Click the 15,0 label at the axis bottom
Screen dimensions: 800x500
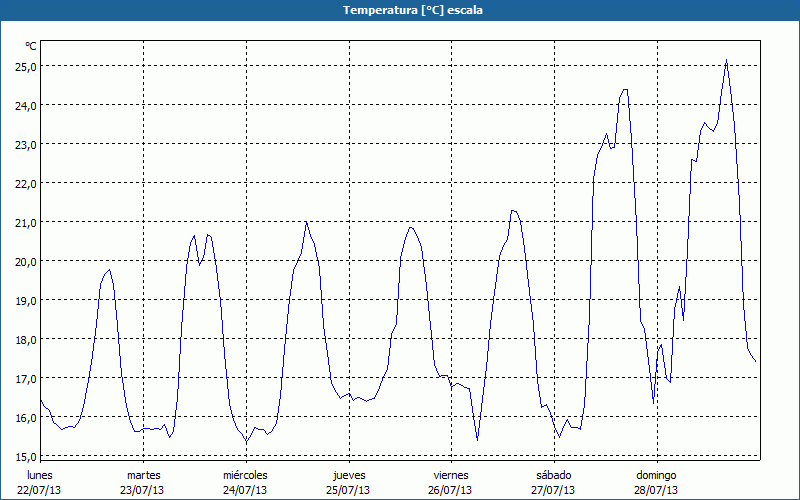coord(24,456)
